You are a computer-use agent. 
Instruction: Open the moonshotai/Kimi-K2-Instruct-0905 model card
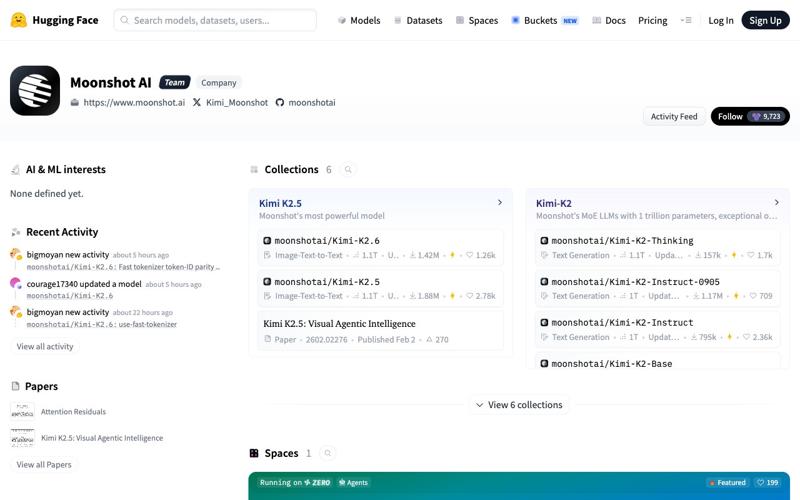(657, 288)
